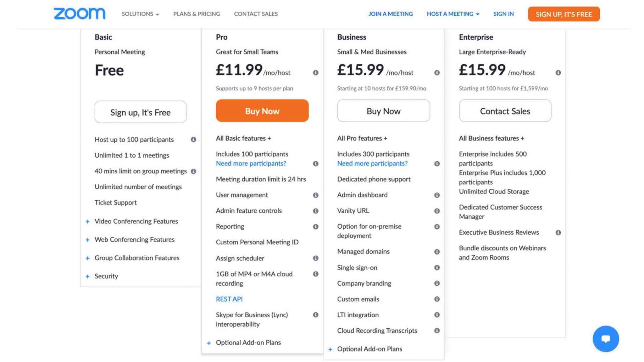The width and height of the screenshot is (644, 362).
Task: Click info icon beside Single sign-on
Action: 437,268
